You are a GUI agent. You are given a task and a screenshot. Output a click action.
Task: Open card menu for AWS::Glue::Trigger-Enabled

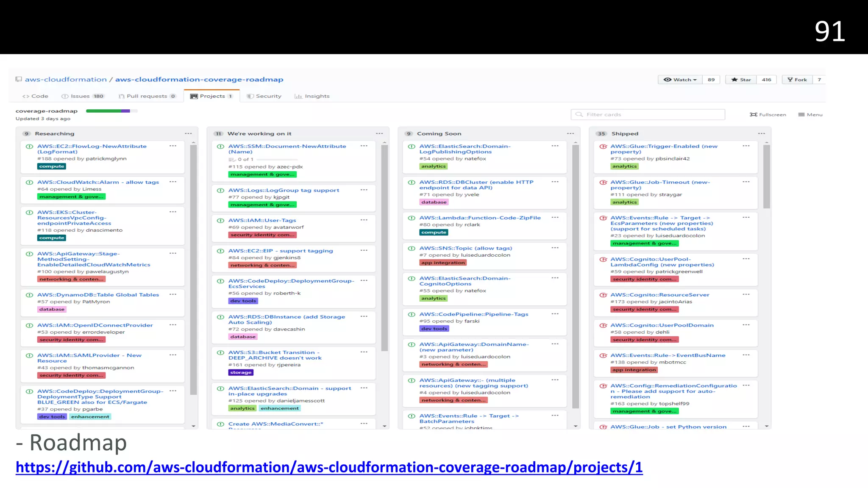pyautogui.click(x=746, y=146)
